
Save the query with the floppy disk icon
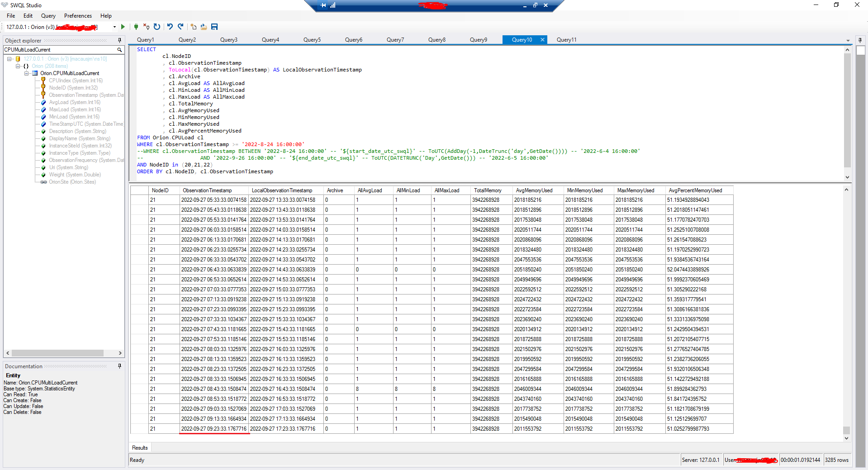point(214,27)
